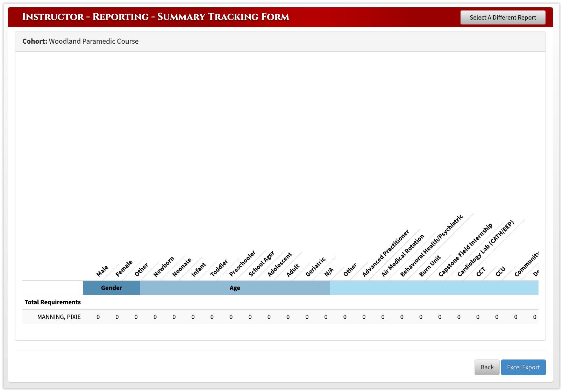Click the Advanced Practitioner column header

pos(385,253)
